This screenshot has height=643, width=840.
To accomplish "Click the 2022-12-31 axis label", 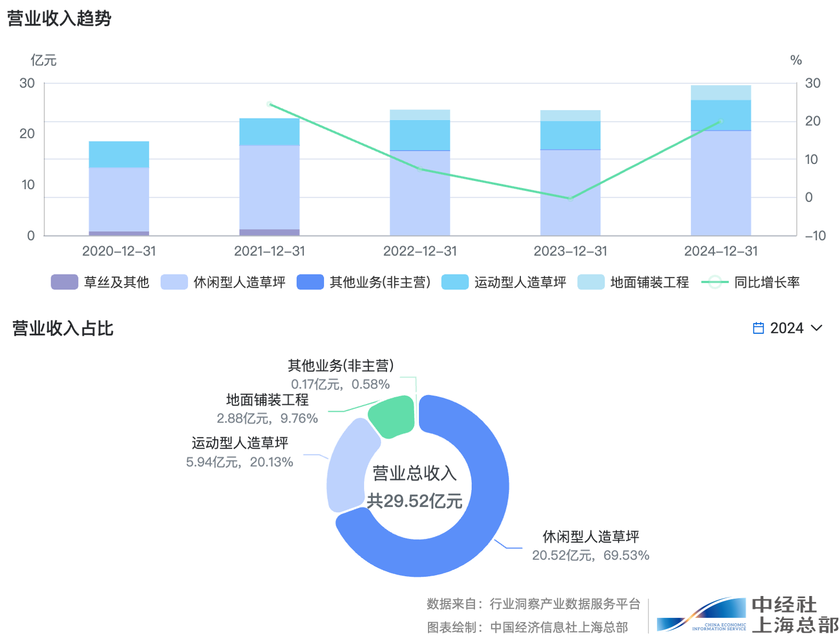I will pos(420,251).
